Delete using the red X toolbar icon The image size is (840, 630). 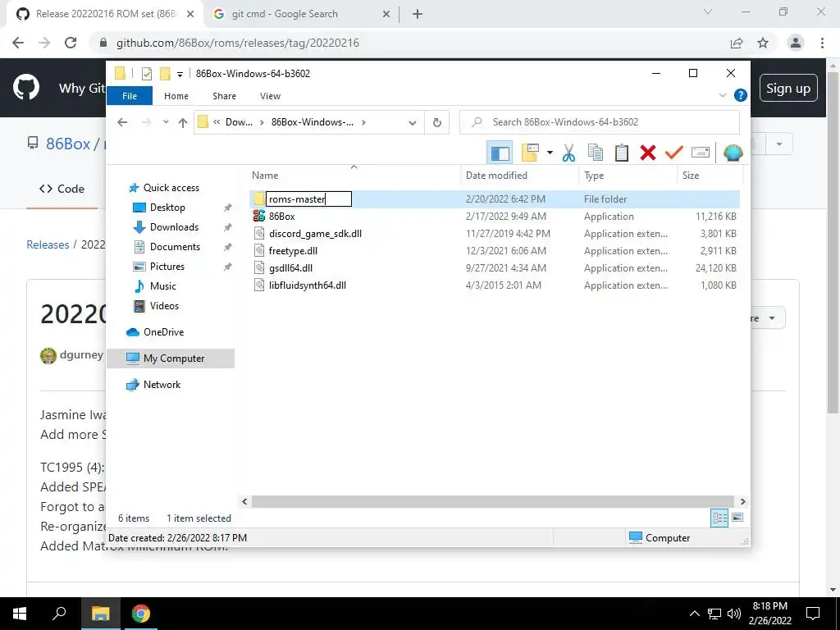coord(648,153)
